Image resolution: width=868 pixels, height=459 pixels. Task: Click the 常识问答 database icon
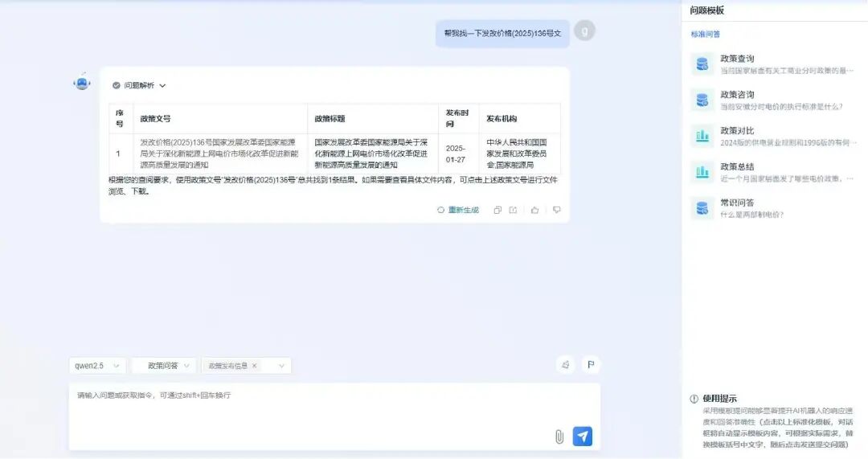pos(702,208)
